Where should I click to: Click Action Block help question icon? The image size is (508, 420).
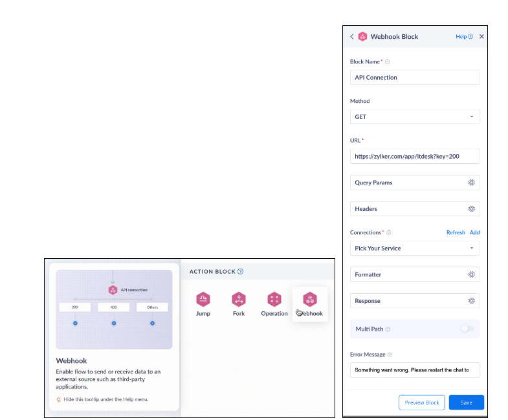pyautogui.click(x=241, y=272)
